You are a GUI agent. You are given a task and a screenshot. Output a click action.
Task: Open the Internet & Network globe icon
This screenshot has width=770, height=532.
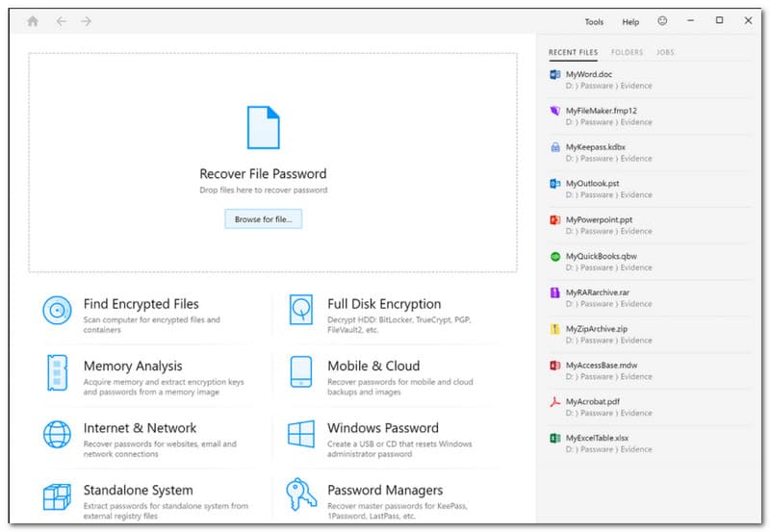click(58, 434)
